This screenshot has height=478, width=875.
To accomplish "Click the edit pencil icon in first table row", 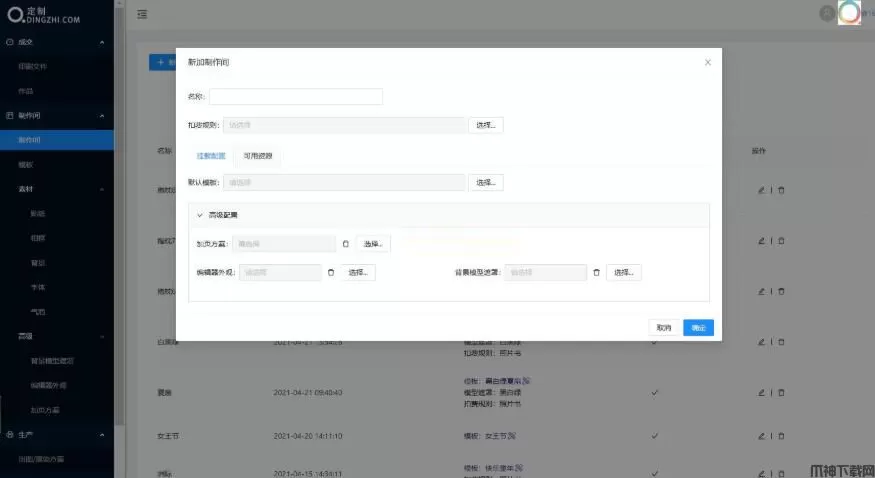I will pyautogui.click(x=761, y=189).
